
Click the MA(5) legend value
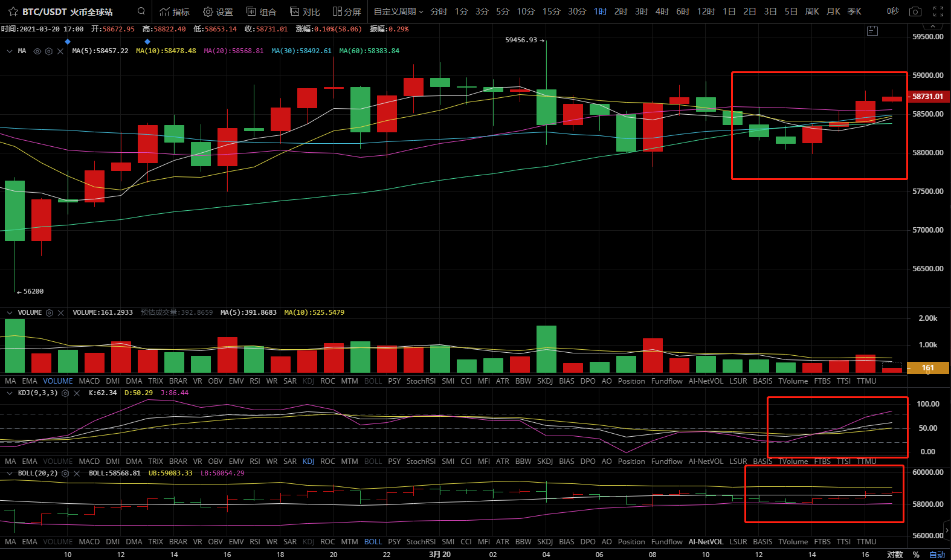(x=100, y=51)
